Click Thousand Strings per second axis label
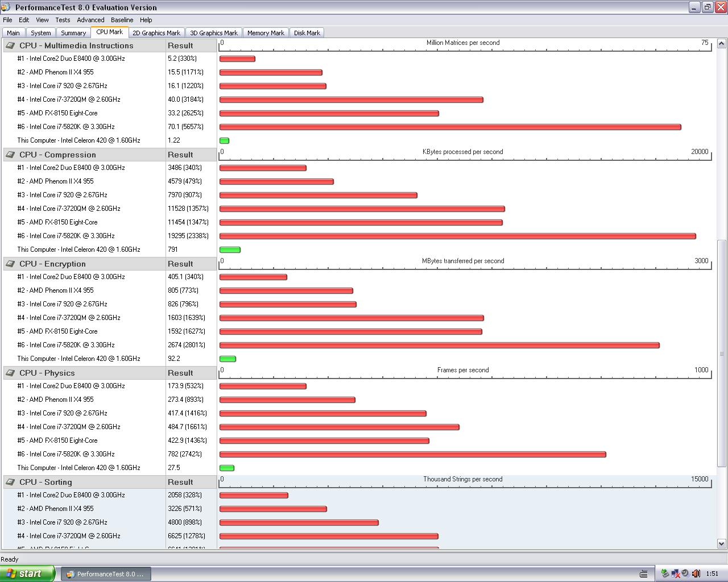The width and height of the screenshot is (728, 582). coord(462,479)
